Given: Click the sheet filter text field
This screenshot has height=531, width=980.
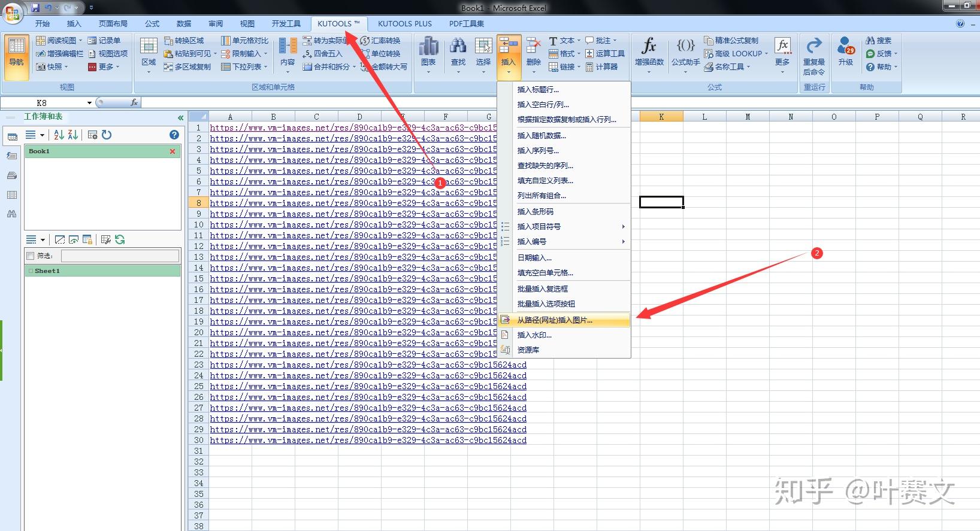Looking at the screenshot, I should tap(120, 256).
